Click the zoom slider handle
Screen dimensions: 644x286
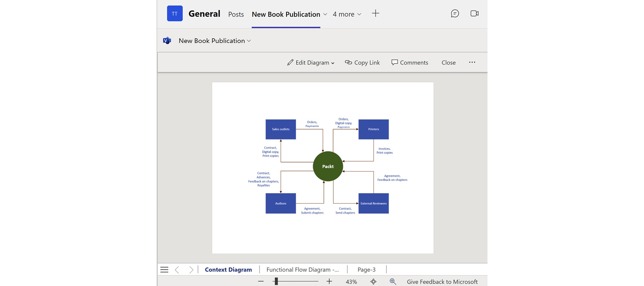[276, 281]
